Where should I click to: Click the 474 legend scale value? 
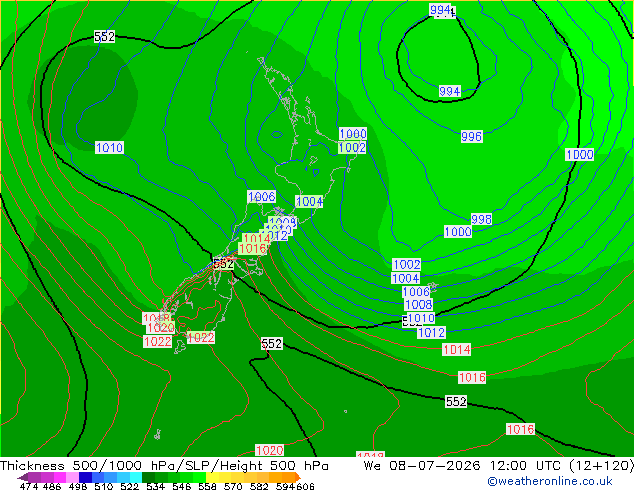29,486
